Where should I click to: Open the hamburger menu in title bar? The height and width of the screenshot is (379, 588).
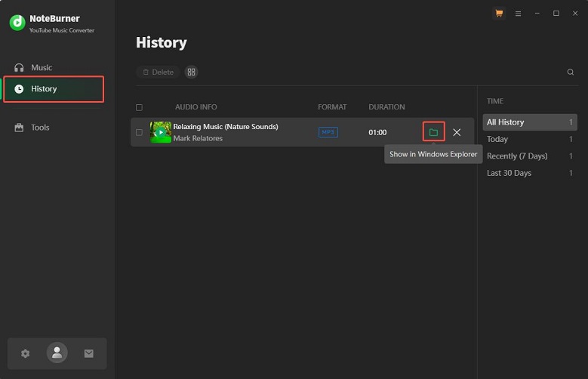click(x=518, y=14)
